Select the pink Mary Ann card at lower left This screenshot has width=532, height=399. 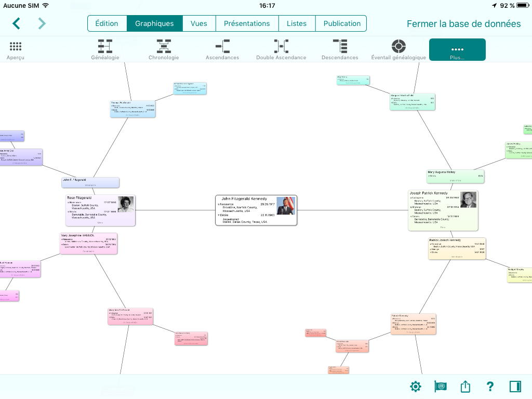[x=130, y=316]
